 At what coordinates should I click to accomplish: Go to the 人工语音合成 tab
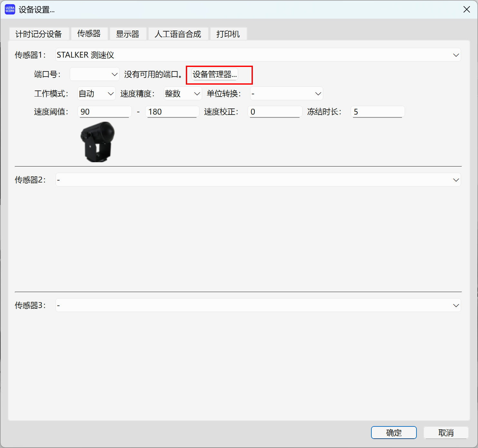click(178, 34)
